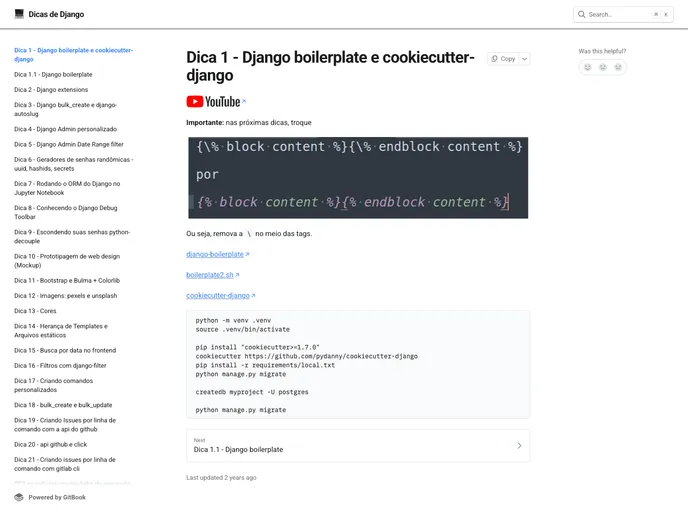Expand the dropdown arrow beside Copy

525,59
